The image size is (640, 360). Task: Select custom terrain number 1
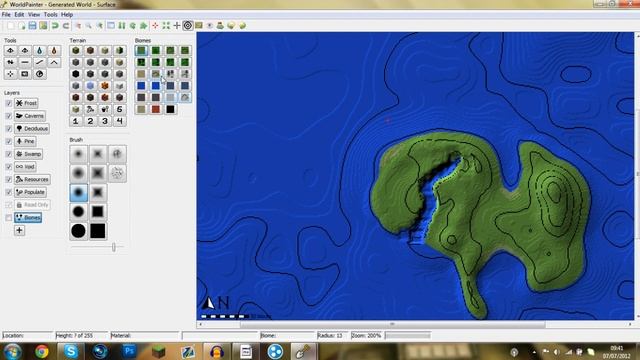point(76,121)
